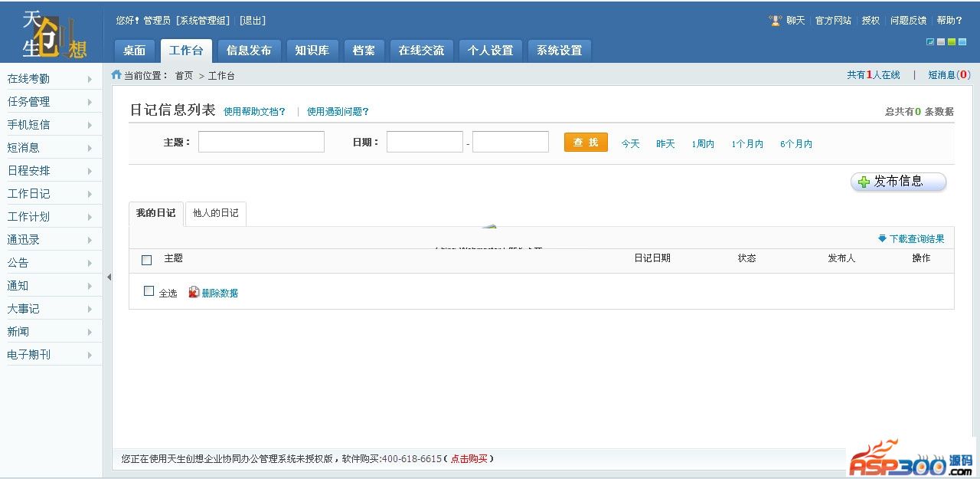Select the gray theme color swatch
The height and width of the screenshot is (479, 980).
[x=941, y=42]
